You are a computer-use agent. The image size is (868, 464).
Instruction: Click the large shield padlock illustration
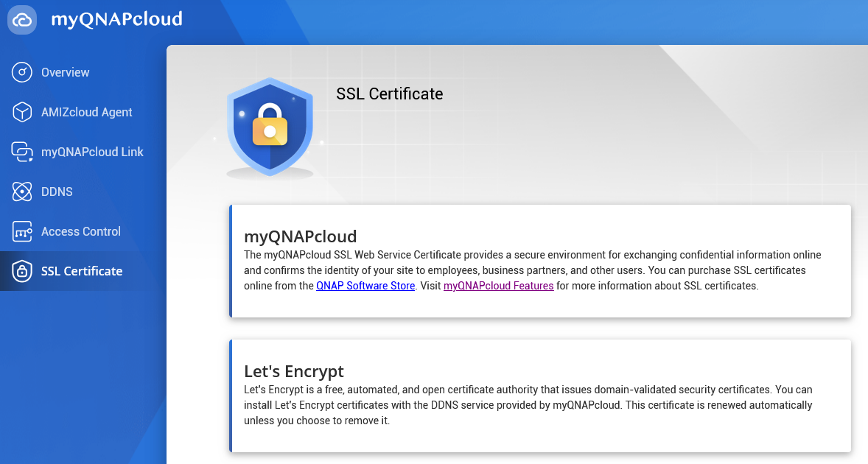[270, 127]
